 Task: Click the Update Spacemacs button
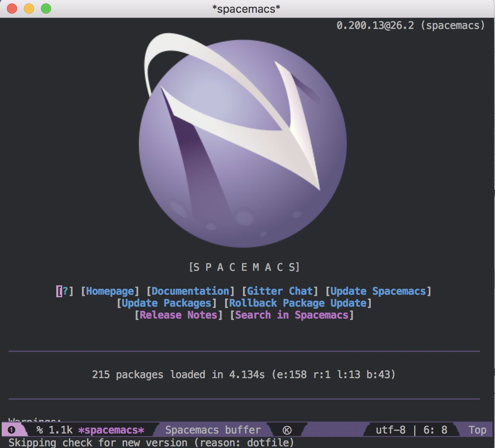tap(378, 291)
